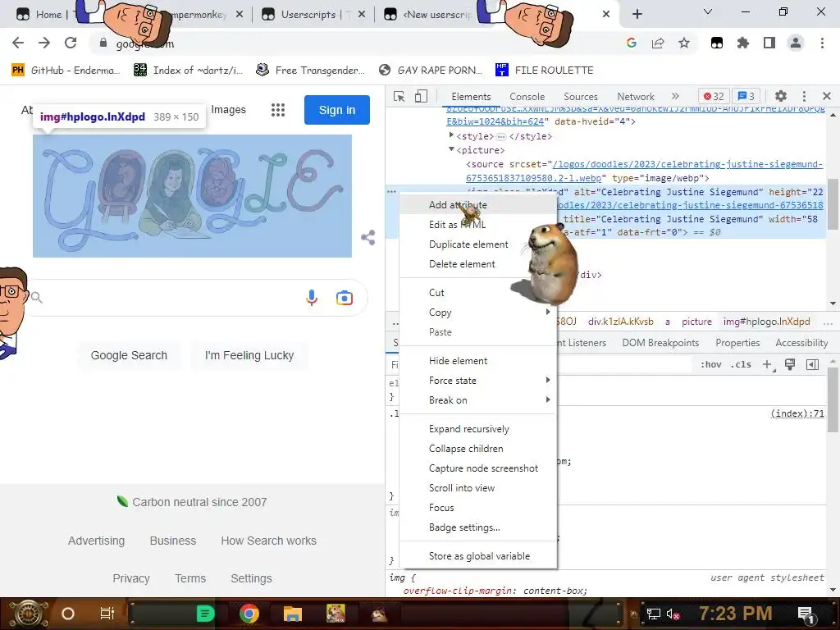
Task: Select Cut in the context menu
Action: 478,293
